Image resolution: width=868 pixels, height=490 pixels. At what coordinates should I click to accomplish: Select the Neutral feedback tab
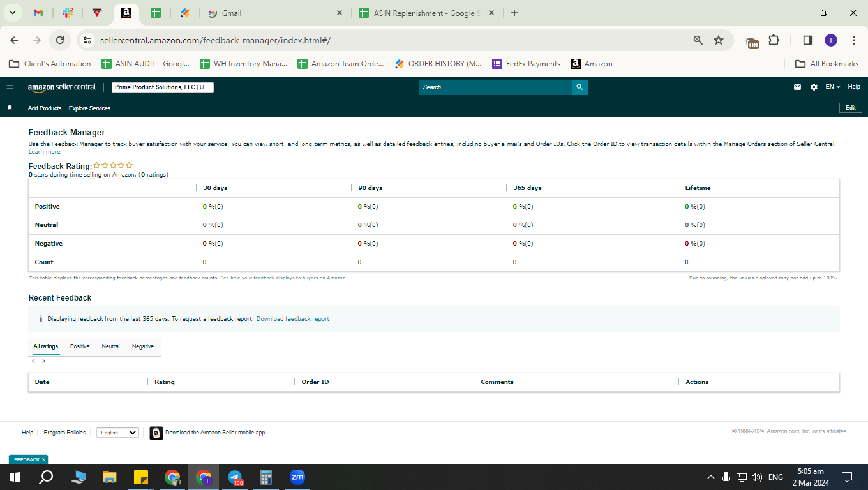tap(110, 346)
